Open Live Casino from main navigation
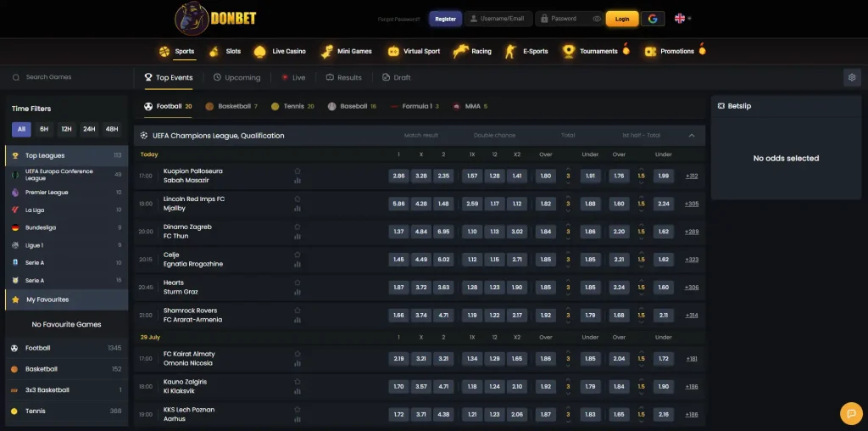The width and height of the screenshot is (868, 431). click(x=280, y=51)
